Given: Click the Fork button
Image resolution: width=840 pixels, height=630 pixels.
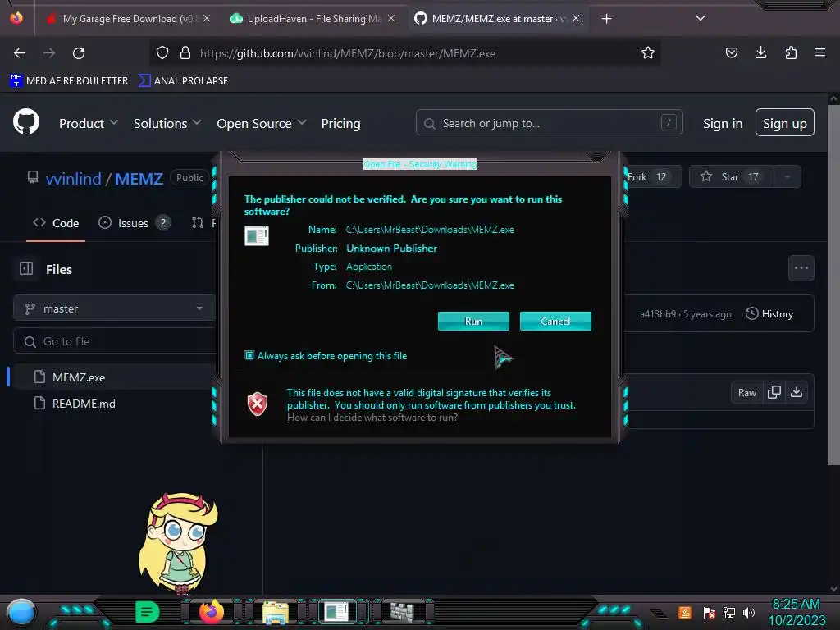Looking at the screenshot, I should pos(652,177).
